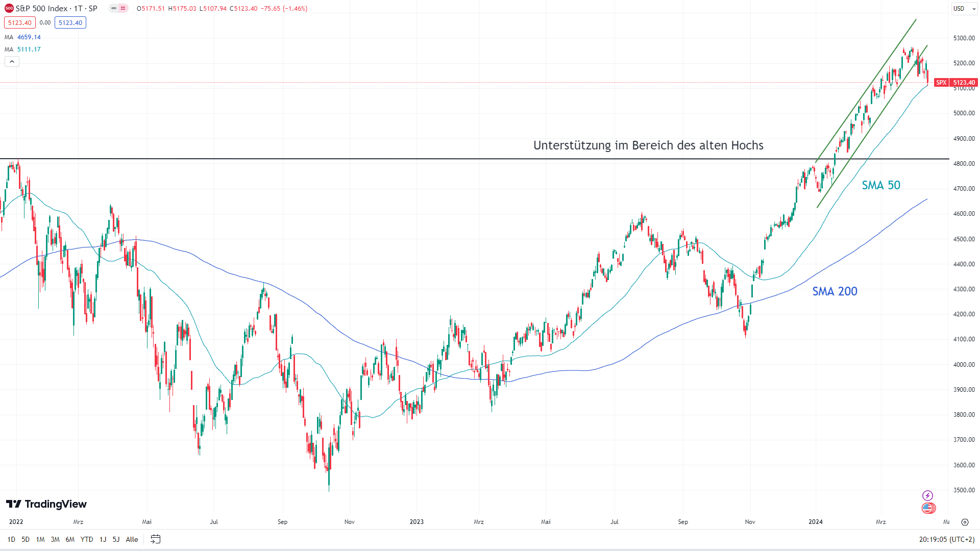Click the 5000.00 price axis label
980x551 pixels.
pyautogui.click(x=964, y=113)
